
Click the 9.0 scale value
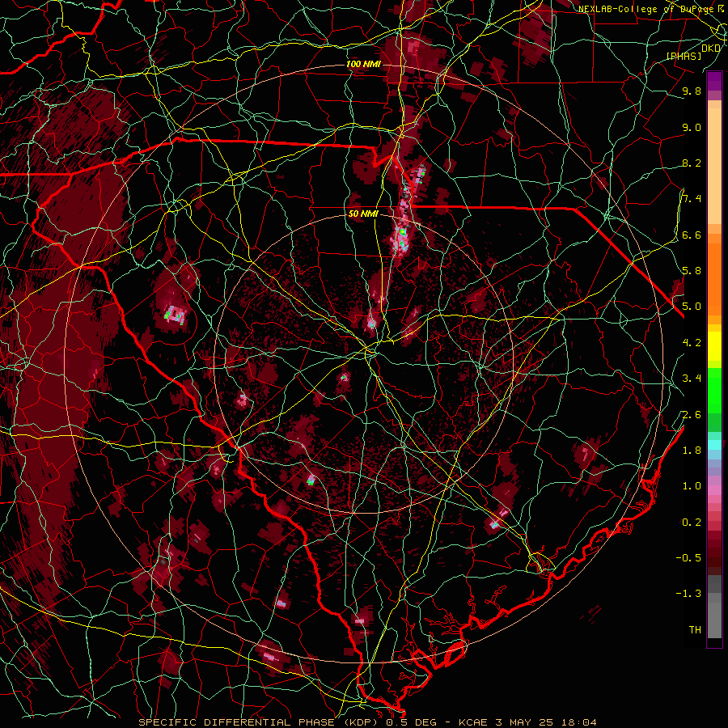[x=692, y=127]
